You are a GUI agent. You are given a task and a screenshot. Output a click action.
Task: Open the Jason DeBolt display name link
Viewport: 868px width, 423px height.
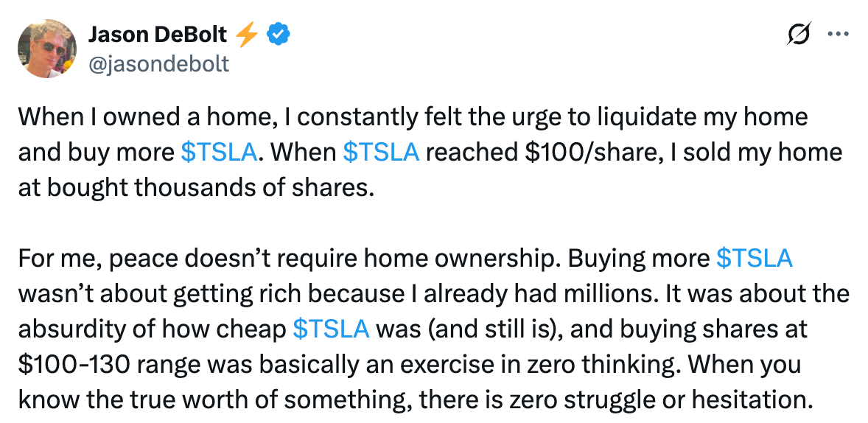coord(157,35)
